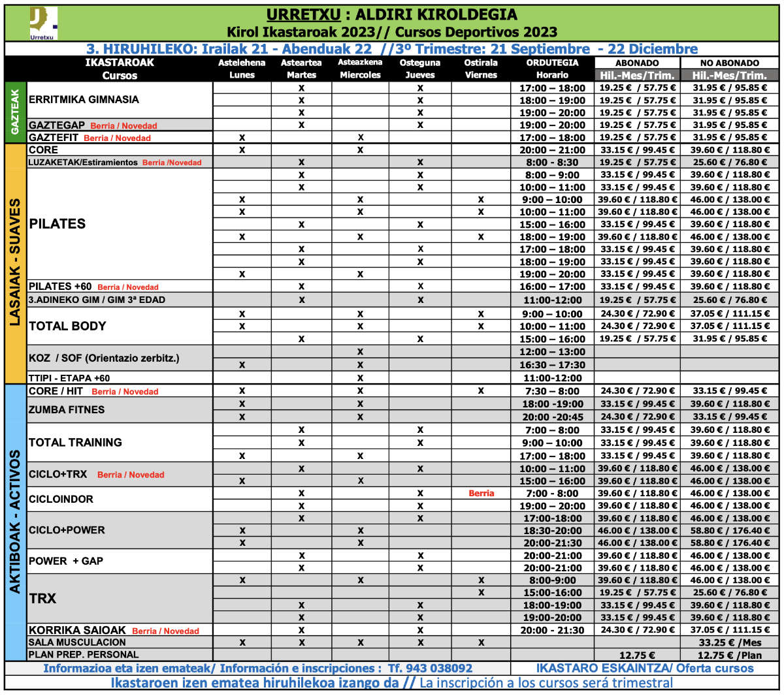The image size is (784, 696).
Task: Click the 'ABONADO' price column header
Action: pos(637,63)
